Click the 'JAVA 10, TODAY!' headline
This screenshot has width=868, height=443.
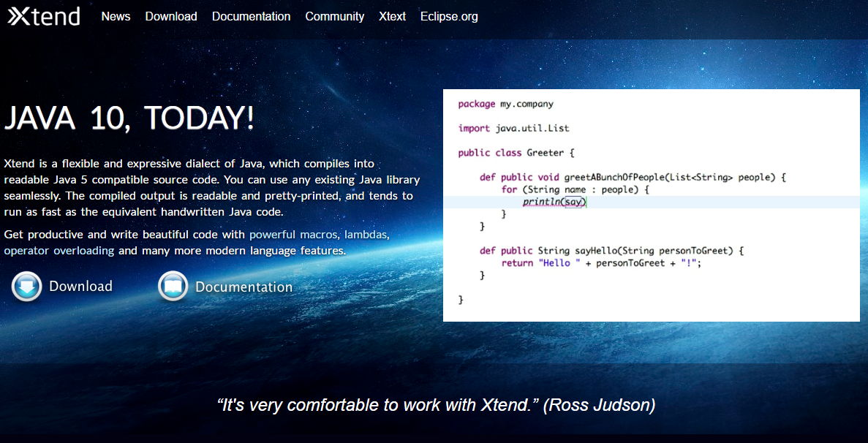coord(129,118)
